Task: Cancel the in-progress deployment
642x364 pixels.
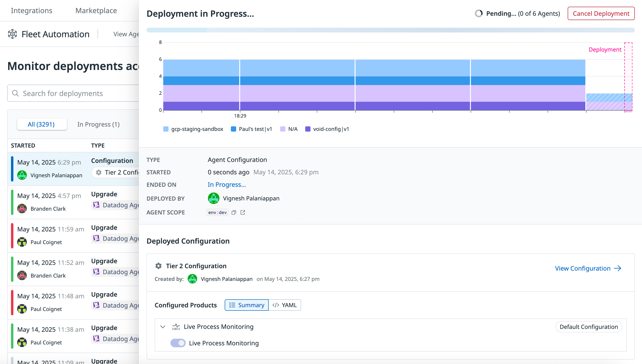Action: pos(600,13)
